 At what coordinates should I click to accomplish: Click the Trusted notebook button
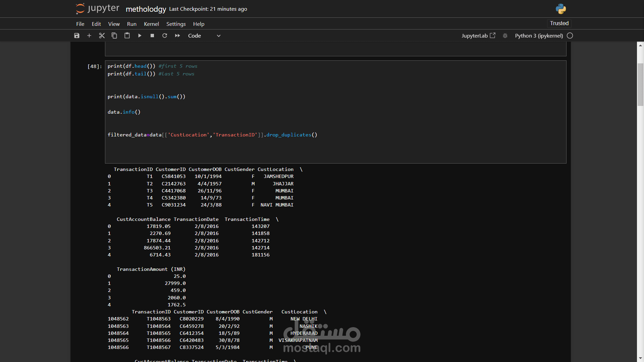(x=559, y=23)
